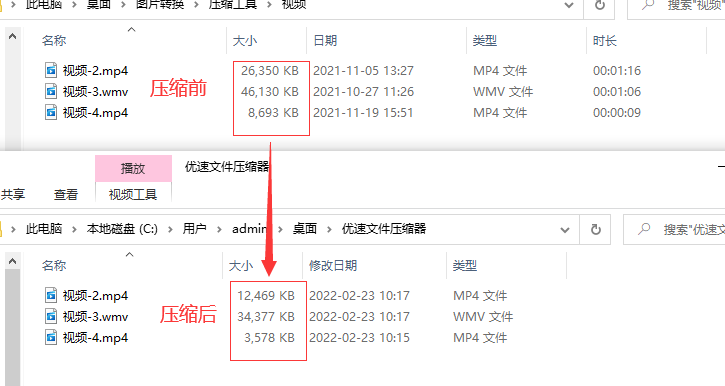The width and height of the screenshot is (725, 386).
Task: Click the search magnifier icon in the 优速文件压缩器 window
Action: click(644, 228)
